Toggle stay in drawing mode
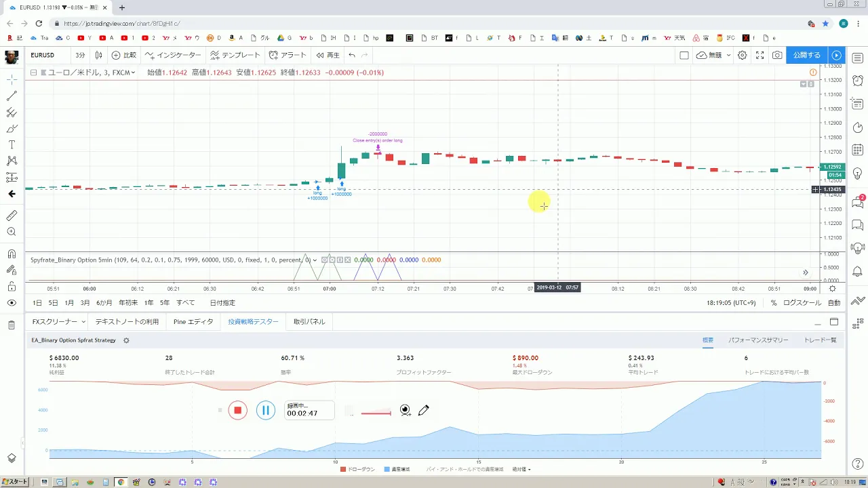The width and height of the screenshot is (868, 488). pyautogui.click(x=12, y=270)
